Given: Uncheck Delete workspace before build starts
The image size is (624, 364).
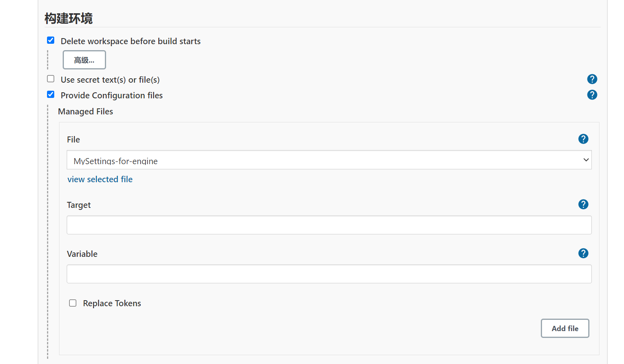Looking at the screenshot, I should [x=51, y=40].
